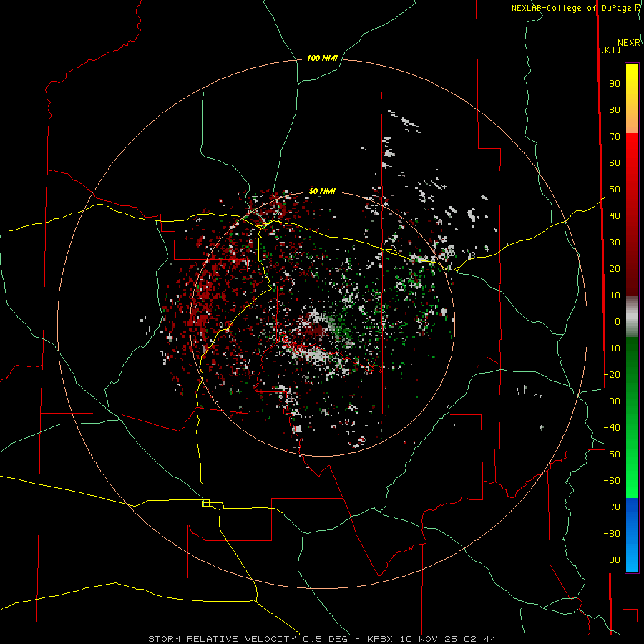This screenshot has width=644, height=644.
Task: Select the 50 NMI range ring label
Action: coord(322,191)
